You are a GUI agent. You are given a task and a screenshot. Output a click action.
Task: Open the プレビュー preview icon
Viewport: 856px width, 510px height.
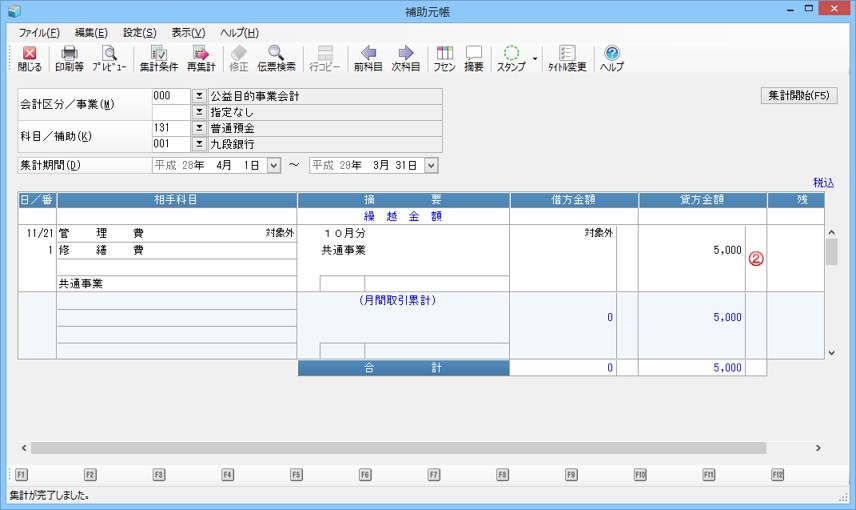coord(109,58)
